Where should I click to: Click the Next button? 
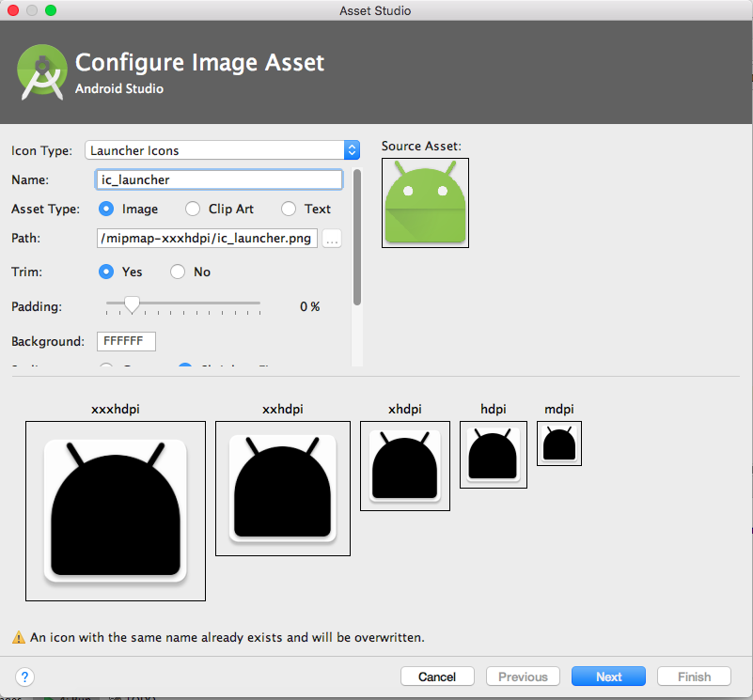[608, 677]
